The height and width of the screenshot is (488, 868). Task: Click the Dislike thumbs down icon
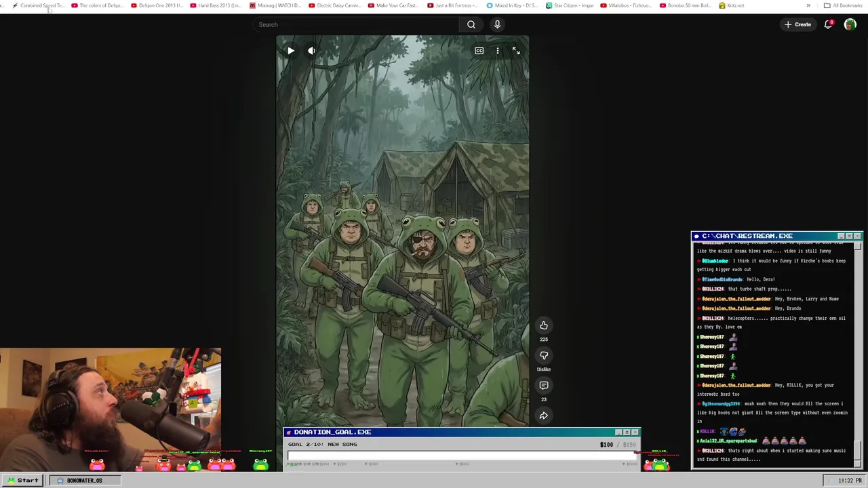click(x=543, y=355)
